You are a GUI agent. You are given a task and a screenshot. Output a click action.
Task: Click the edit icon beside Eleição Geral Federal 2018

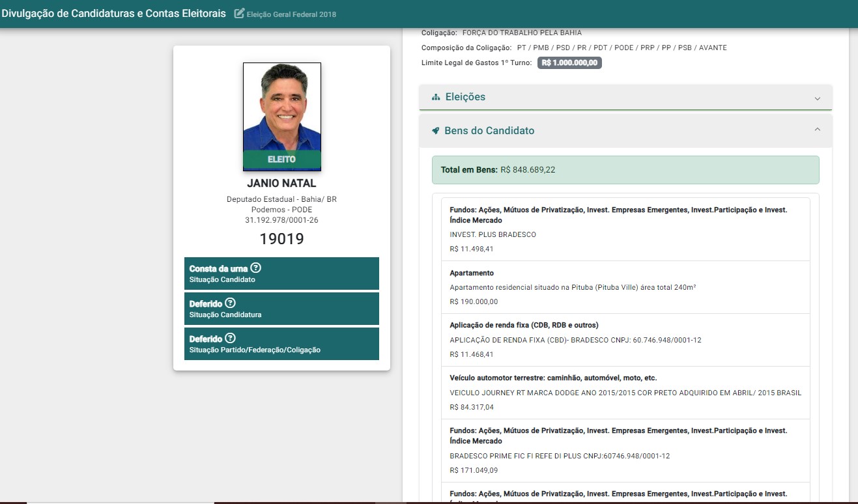point(239,14)
